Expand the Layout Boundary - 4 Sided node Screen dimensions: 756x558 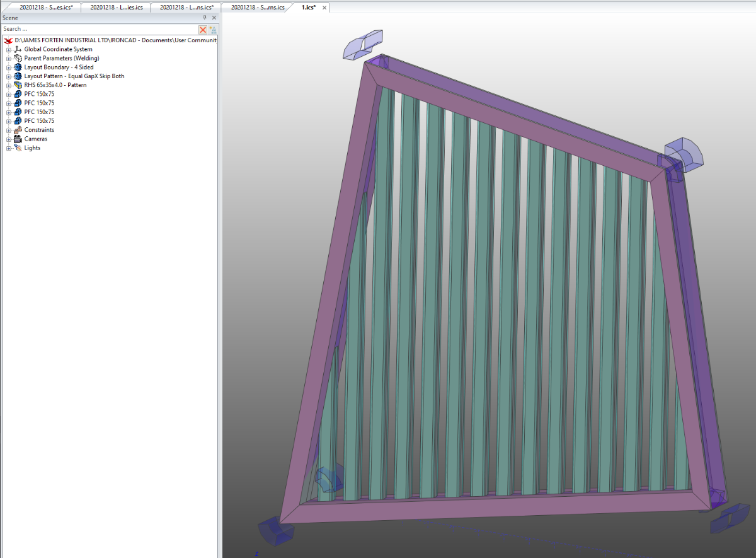click(9, 67)
